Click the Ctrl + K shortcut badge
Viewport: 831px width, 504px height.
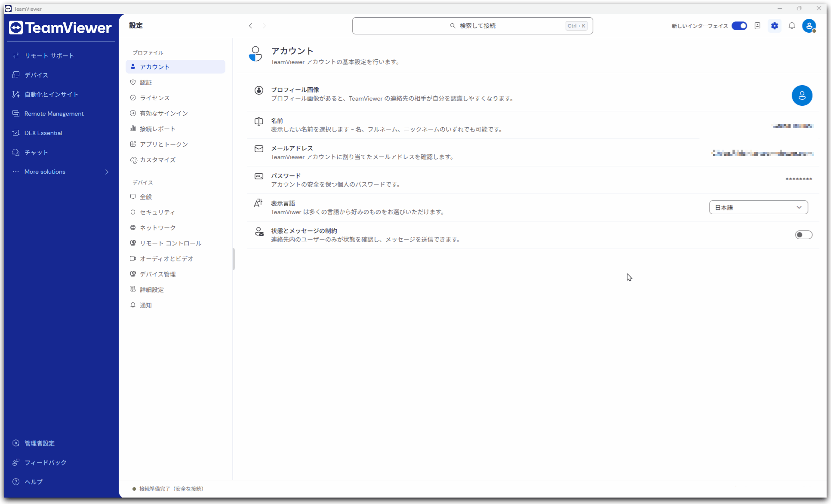(576, 26)
